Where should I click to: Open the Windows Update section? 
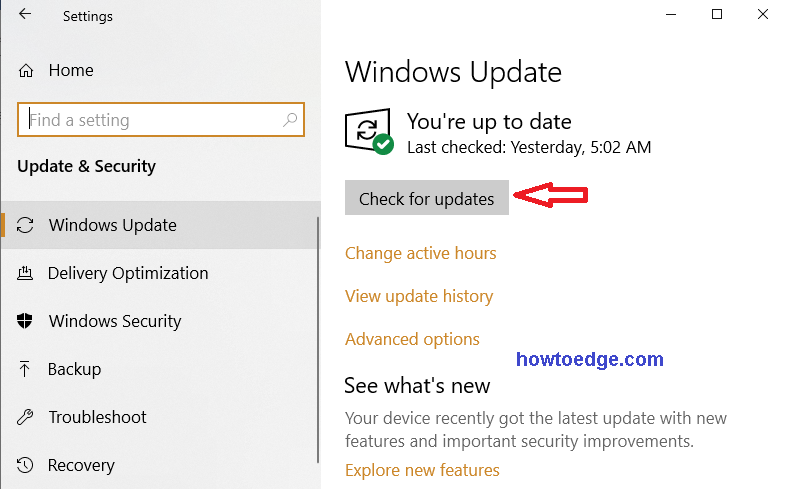coord(113,225)
